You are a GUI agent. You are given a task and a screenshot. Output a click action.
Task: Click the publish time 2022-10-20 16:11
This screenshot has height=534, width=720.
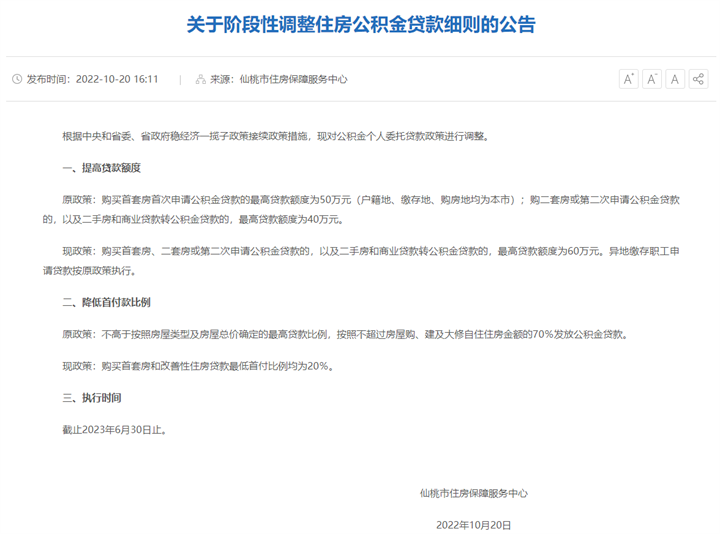click(118, 79)
